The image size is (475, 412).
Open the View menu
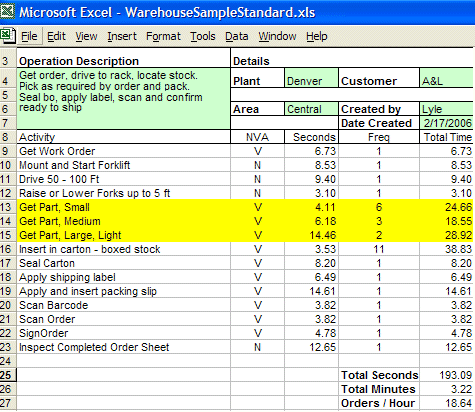pos(86,36)
